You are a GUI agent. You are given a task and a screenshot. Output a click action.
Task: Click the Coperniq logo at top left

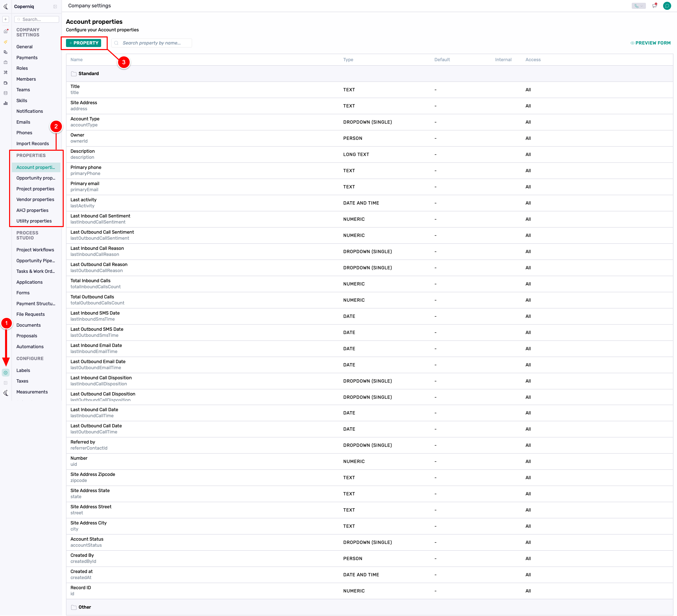point(6,6)
